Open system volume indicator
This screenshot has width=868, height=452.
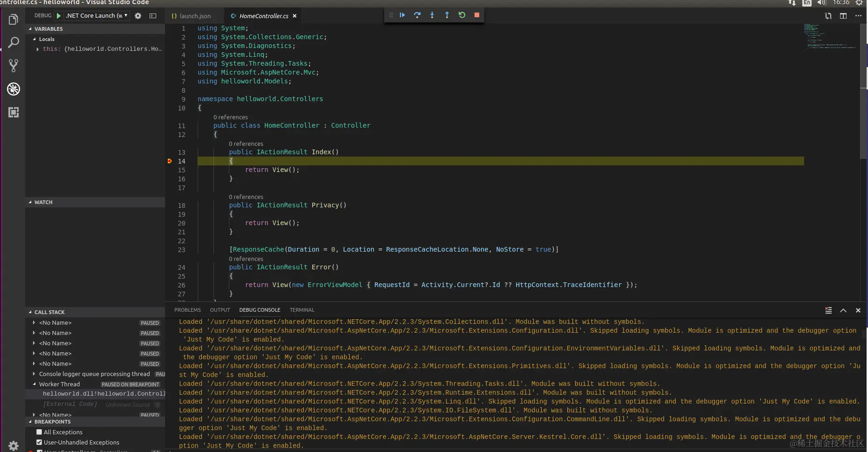coord(822,3)
